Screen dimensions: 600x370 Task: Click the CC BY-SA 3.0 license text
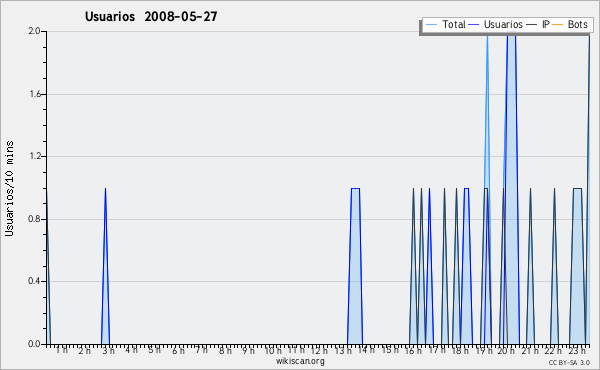pos(569,362)
